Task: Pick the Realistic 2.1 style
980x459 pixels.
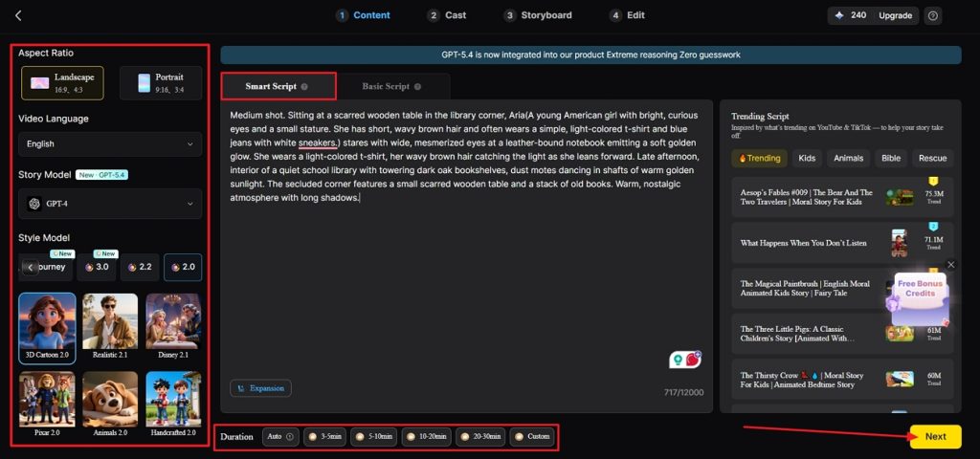Action: click(110, 329)
